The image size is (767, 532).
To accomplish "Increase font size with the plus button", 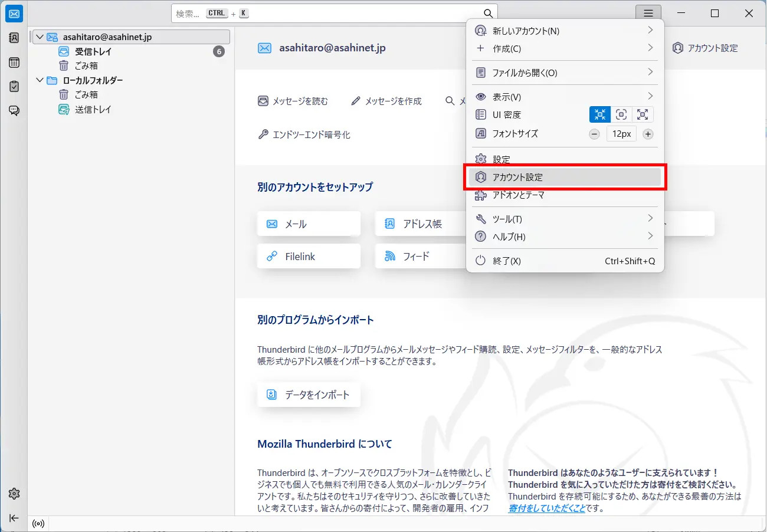I will [648, 134].
